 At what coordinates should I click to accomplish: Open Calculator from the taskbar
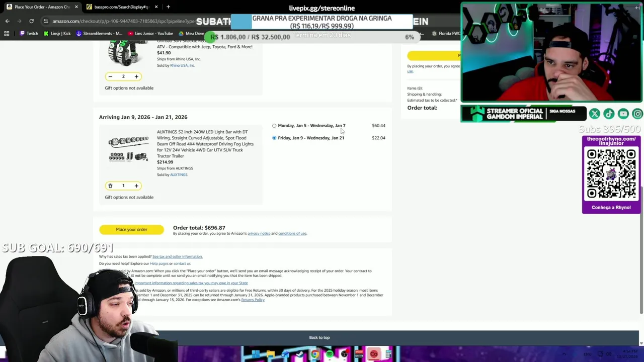point(388,354)
